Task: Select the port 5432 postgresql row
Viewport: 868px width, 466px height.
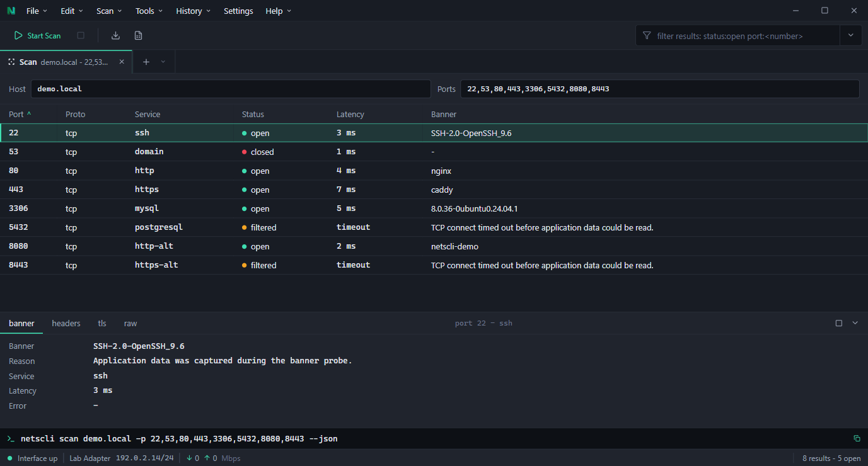Action: 434,227
